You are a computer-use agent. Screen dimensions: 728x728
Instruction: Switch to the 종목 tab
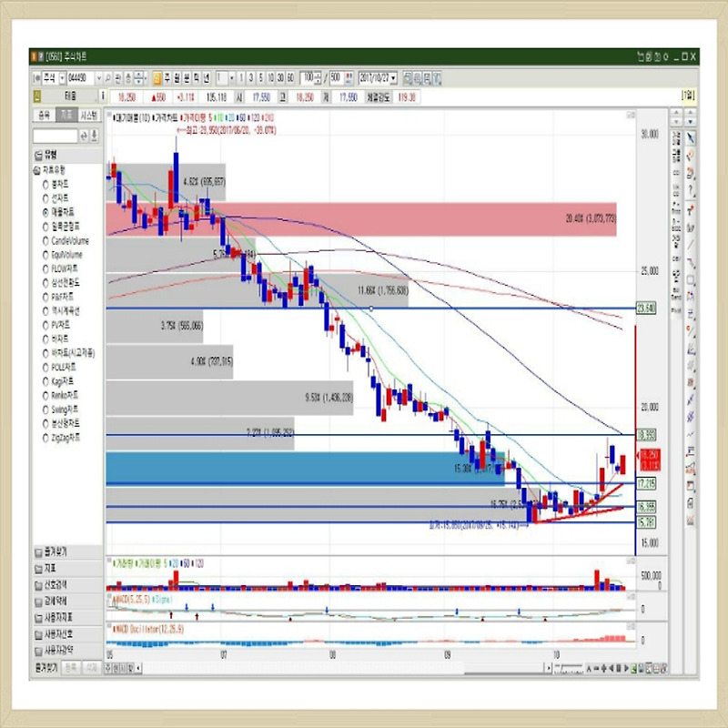43,116
